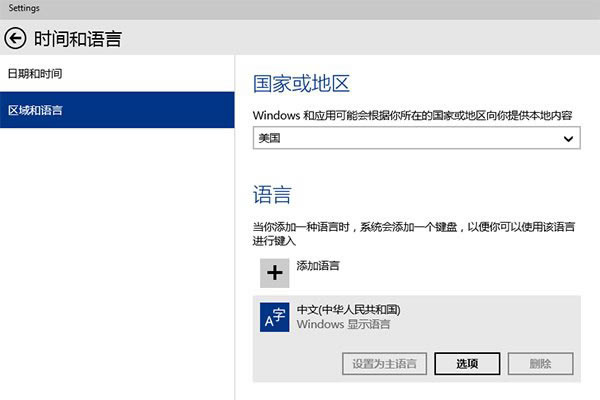The height and width of the screenshot is (400, 600).
Task: Click the plus icon to add language
Action: pyautogui.click(x=274, y=273)
